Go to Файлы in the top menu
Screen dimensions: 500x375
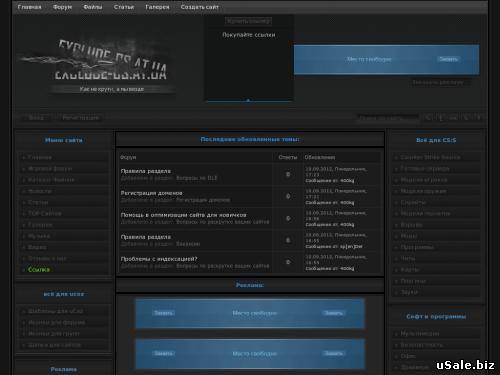click(93, 7)
